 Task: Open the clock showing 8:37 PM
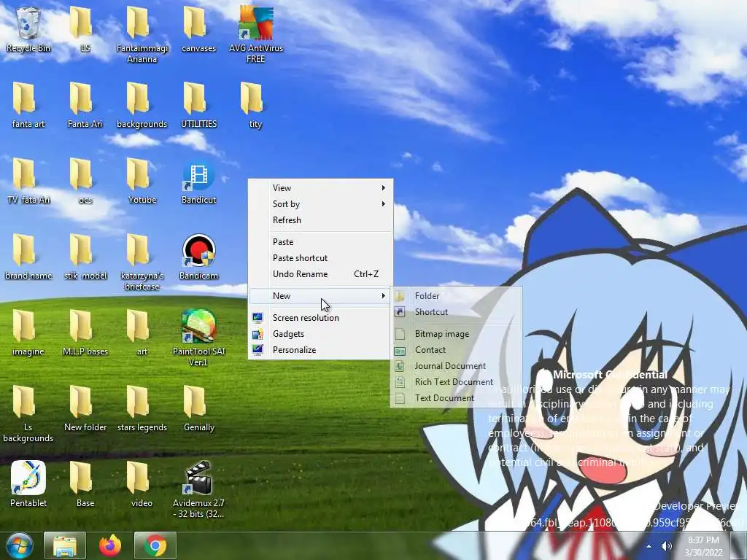click(704, 546)
